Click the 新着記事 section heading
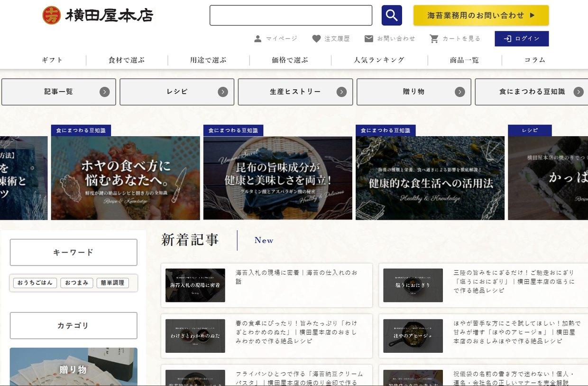 [190, 240]
